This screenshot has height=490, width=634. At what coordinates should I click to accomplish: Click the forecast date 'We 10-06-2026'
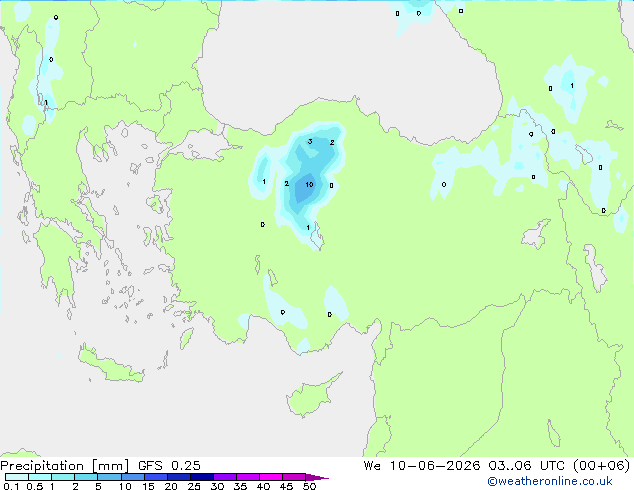pyautogui.click(x=422, y=466)
